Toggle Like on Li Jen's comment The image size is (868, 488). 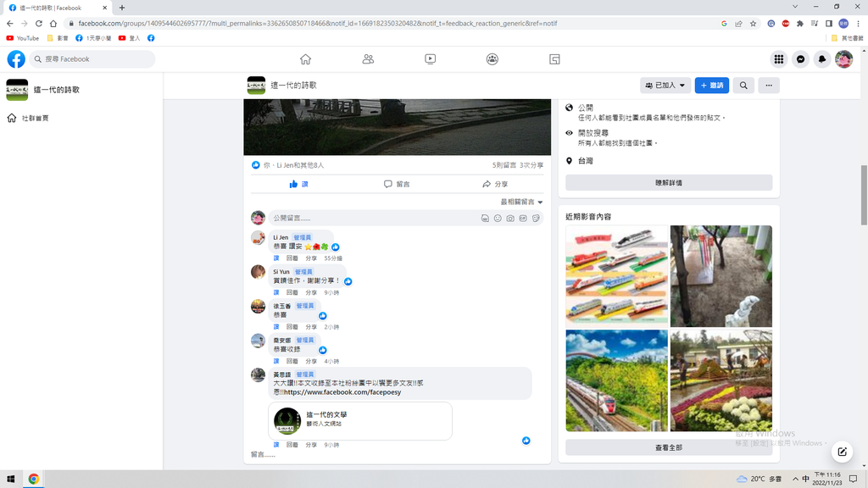click(276, 258)
